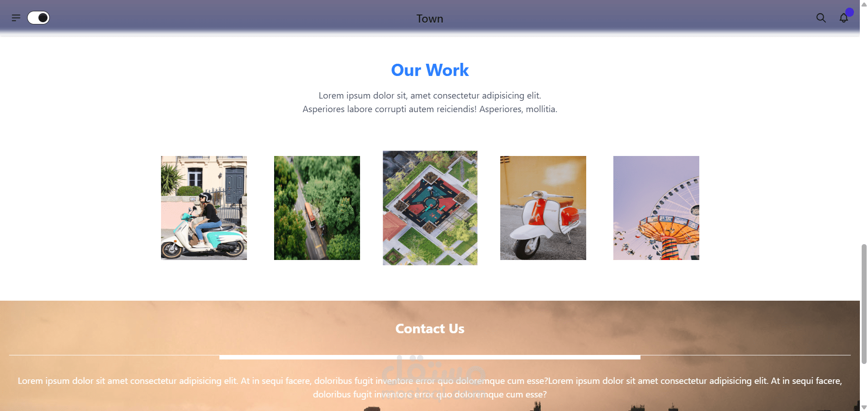Click the purple header navigation bar
The width and height of the screenshot is (868, 411).
pos(430,16)
